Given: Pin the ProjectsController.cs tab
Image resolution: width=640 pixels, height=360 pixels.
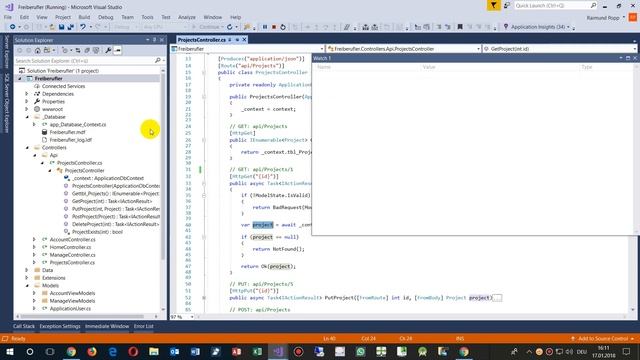Looking at the screenshot, I should 230,40.
